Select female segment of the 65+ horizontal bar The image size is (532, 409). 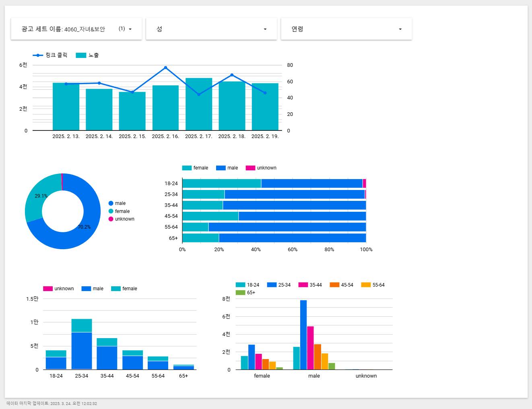point(201,238)
